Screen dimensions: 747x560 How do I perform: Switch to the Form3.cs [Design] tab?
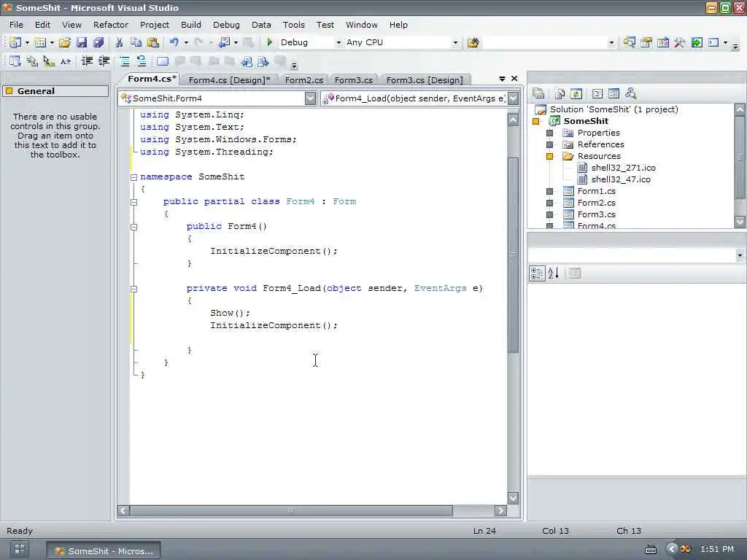tap(425, 80)
